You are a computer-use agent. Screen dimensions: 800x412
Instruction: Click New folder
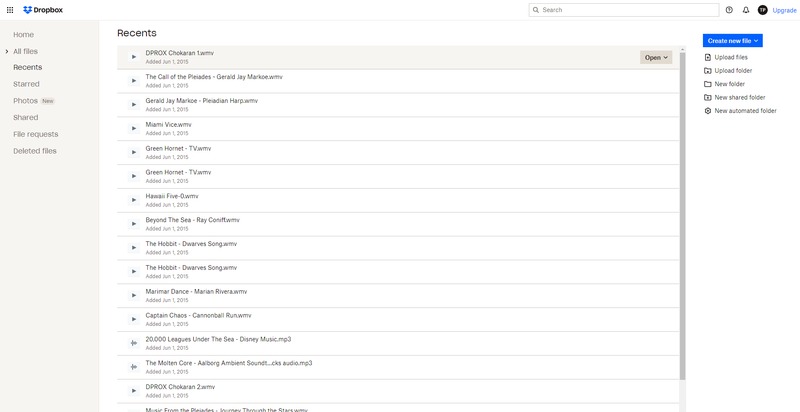pyautogui.click(x=730, y=84)
